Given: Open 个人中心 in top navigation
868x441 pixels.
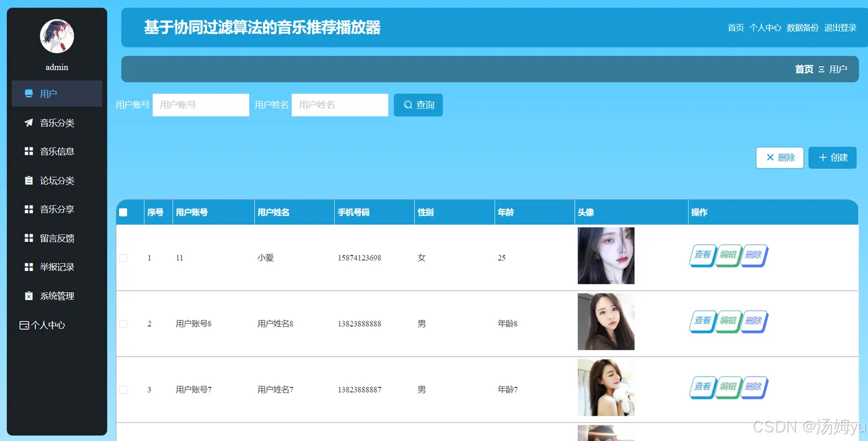Looking at the screenshot, I should pyautogui.click(x=765, y=28).
